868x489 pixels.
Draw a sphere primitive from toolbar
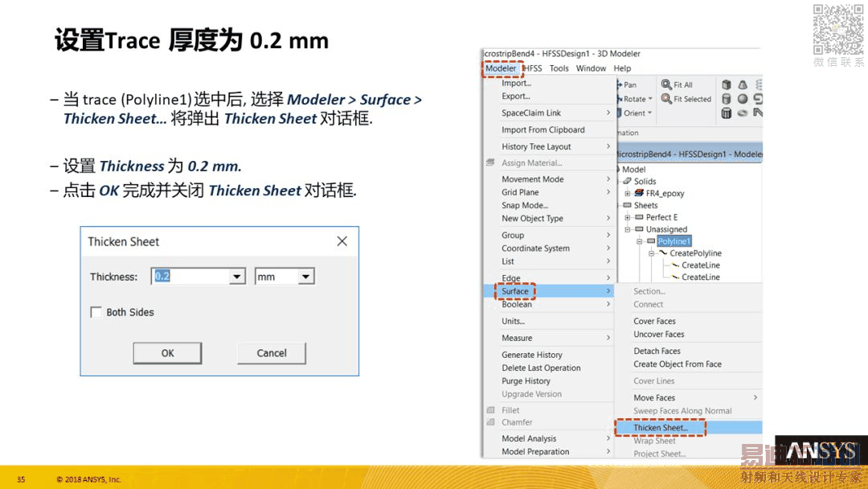[743, 99]
